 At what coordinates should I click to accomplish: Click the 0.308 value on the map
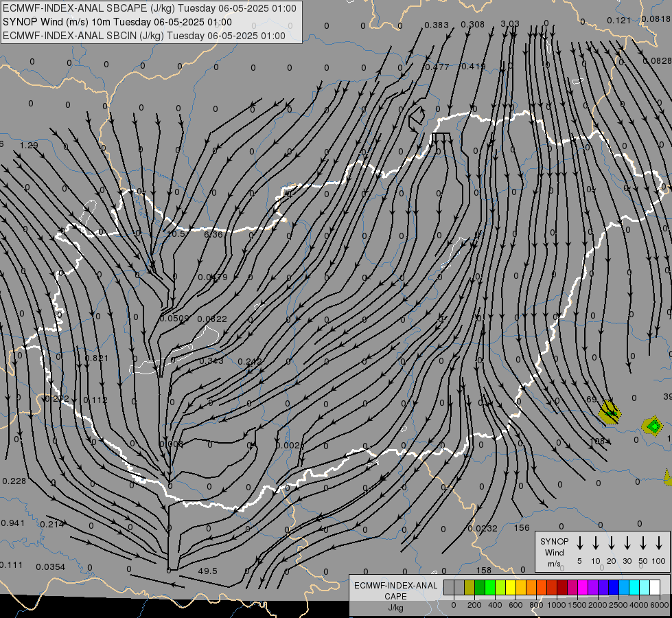pyautogui.click(x=473, y=25)
